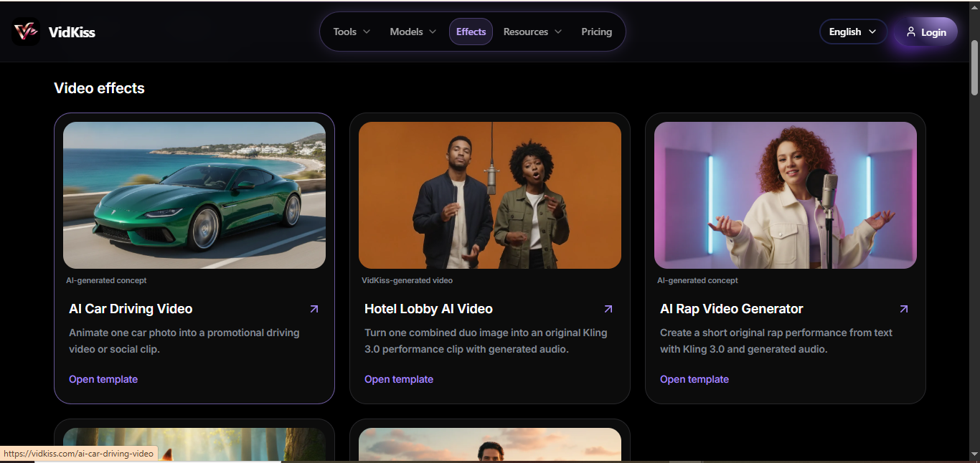Open the Resources dropdown menu

[x=532, y=32]
